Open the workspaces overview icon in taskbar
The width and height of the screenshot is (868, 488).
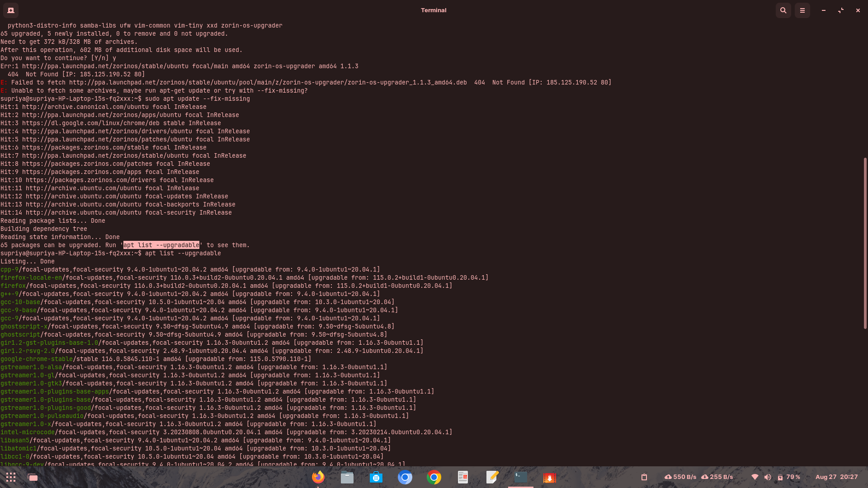[x=33, y=477]
